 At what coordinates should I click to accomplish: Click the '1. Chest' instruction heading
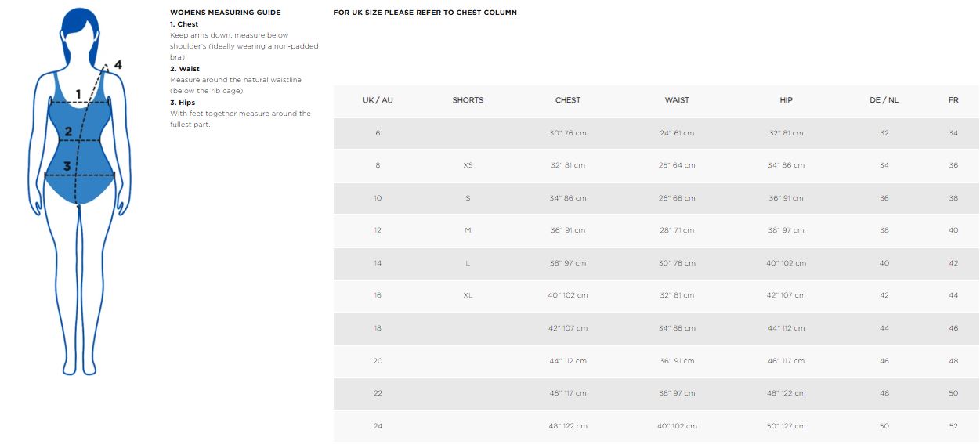tap(184, 24)
